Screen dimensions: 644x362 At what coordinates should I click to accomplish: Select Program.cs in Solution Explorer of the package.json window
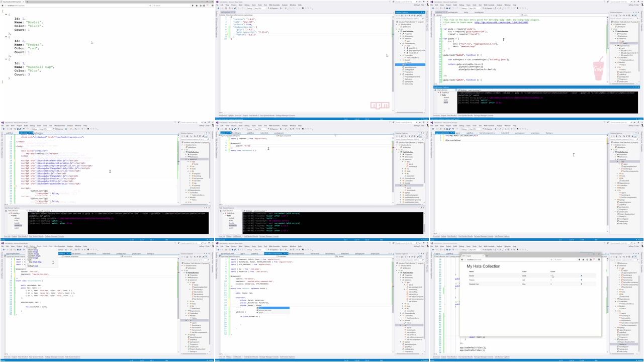[408, 72]
